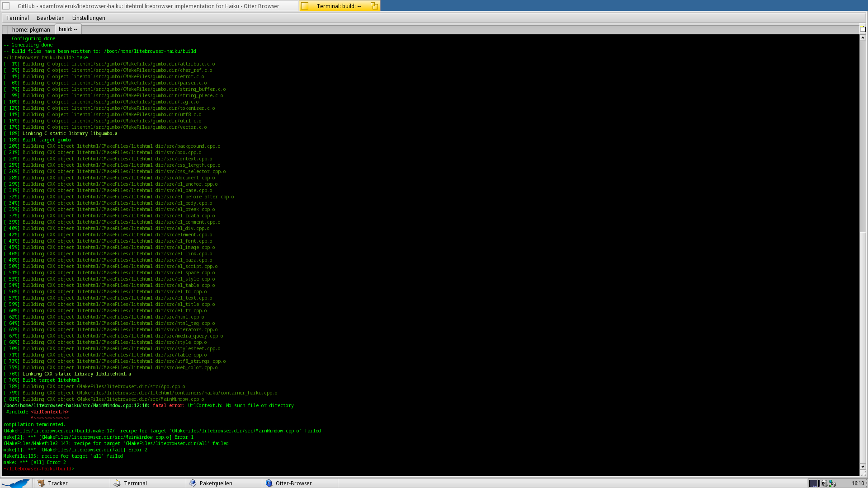Click the 'Terminal: build: --' window title tab
868x488 pixels.
coord(339,6)
